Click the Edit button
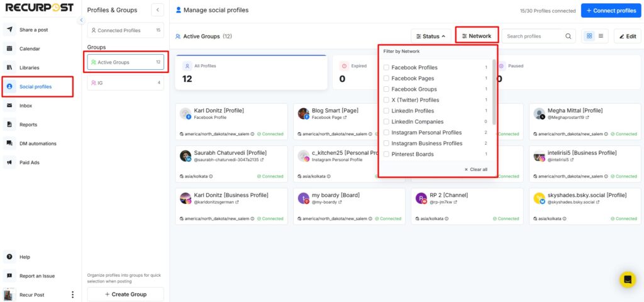This screenshot has height=302, width=644. pos(628,36)
